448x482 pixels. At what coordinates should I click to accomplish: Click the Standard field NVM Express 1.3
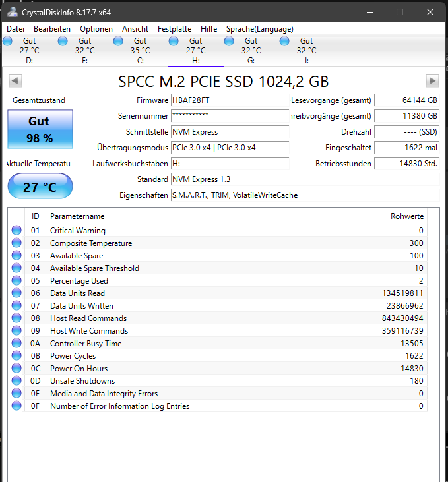click(x=305, y=179)
